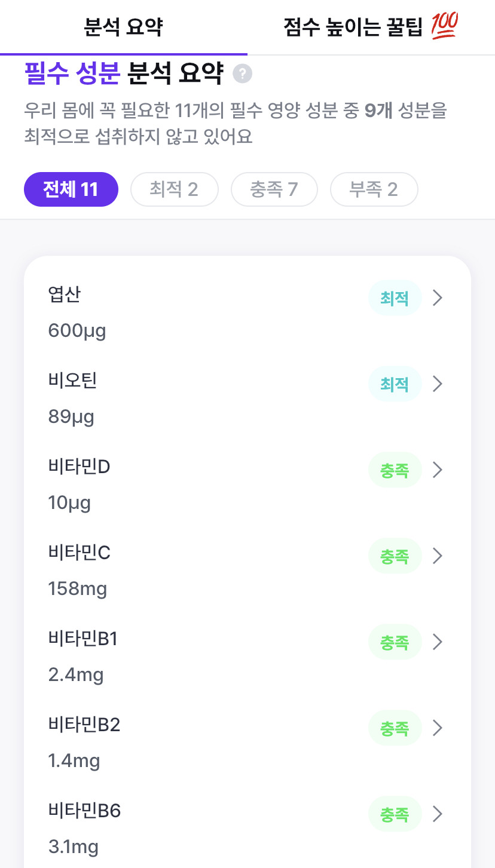Filter by 최적 2 chip
This screenshot has width=495, height=868.
pos(174,189)
